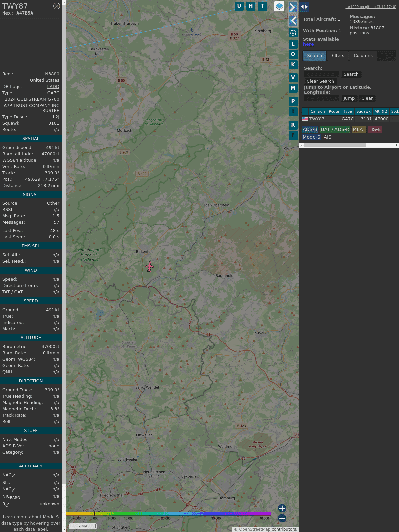Zoom out with the minus button
The height and width of the screenshot is (532, 399).
[x=282, y=518]
